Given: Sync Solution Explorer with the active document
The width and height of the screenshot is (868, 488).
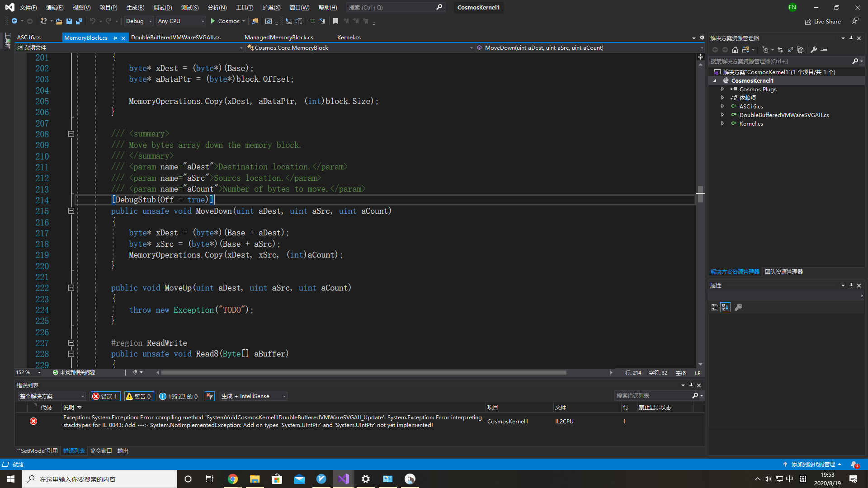Looking at the screenshot, I should (x=780, y=50).
